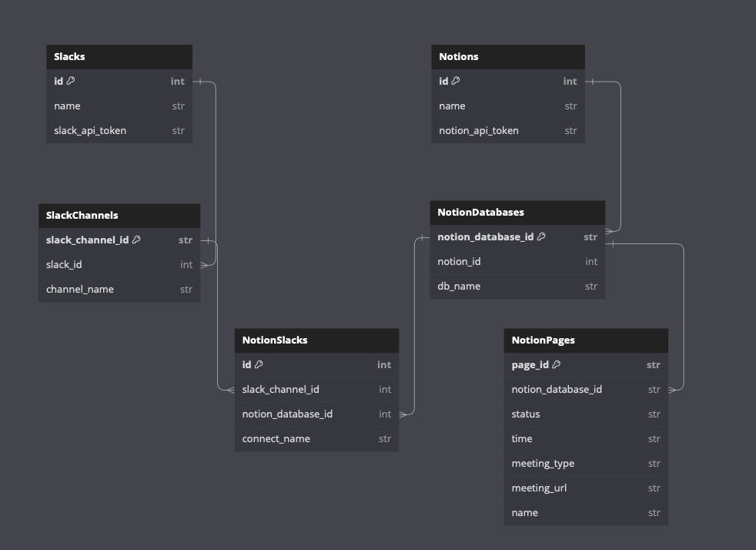Click the notion_api_token field
Viewport: 756px width, 550px height.
pyautogui.click(x=508, y=131)
